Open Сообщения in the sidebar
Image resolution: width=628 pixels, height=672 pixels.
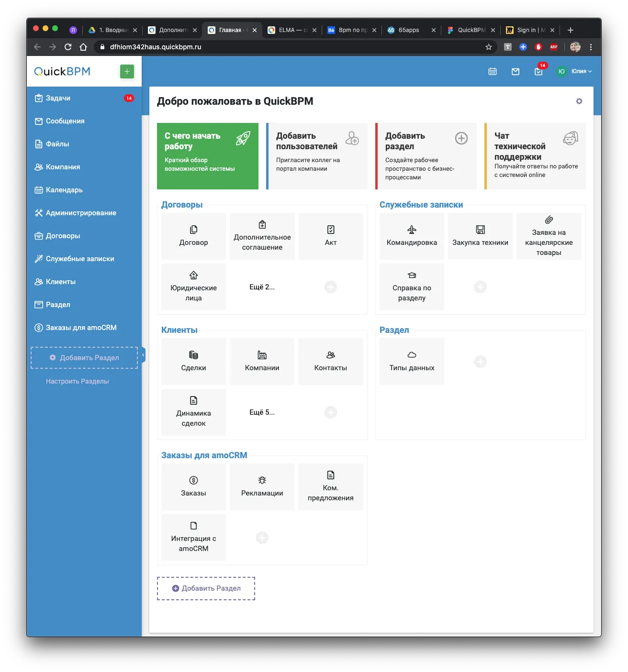point(84,121)
